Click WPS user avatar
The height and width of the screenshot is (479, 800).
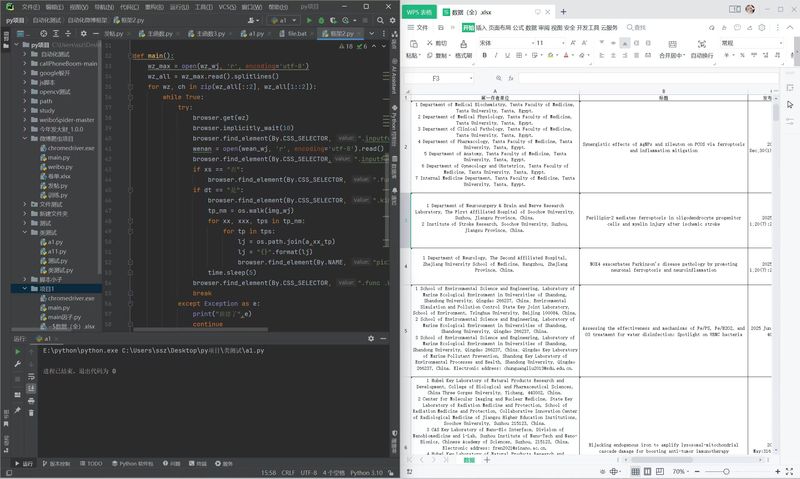point(749,9)
